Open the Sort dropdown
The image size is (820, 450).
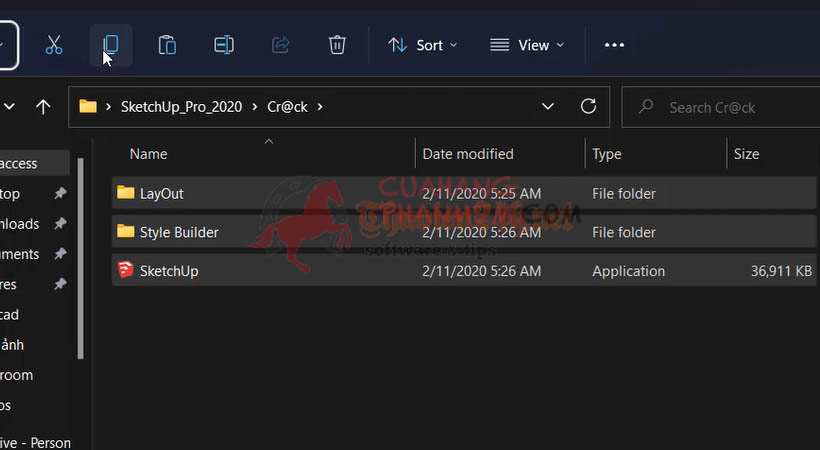pos(423,46)
